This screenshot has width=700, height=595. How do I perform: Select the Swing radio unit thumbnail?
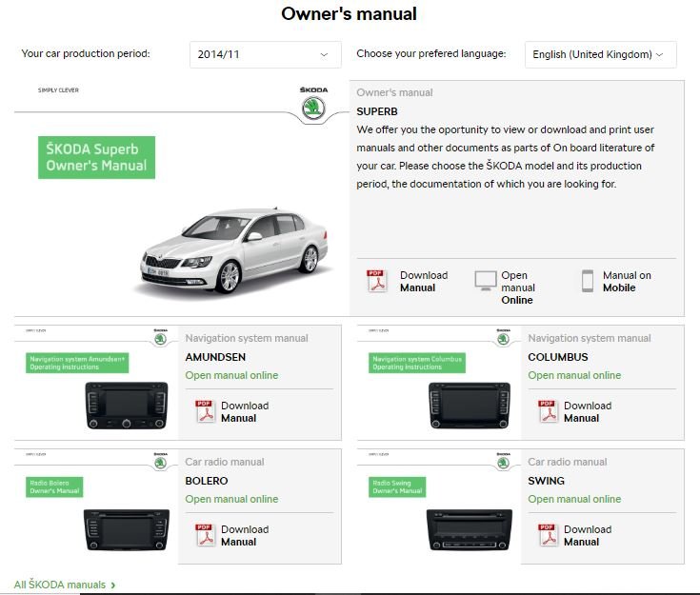pos(470,530)
